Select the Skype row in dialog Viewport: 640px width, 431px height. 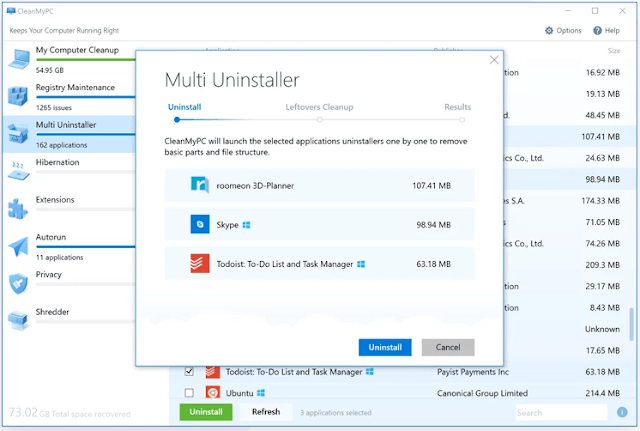[320, 224]
